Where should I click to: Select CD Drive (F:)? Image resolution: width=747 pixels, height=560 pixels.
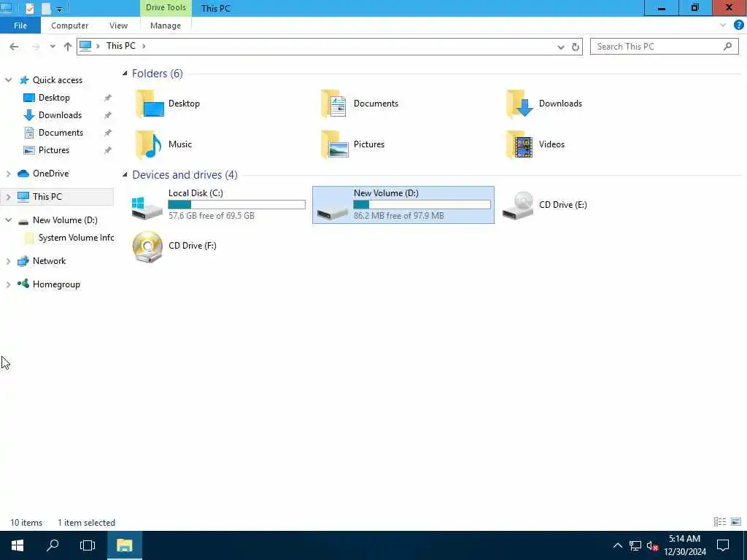click(x=174, y=246)
